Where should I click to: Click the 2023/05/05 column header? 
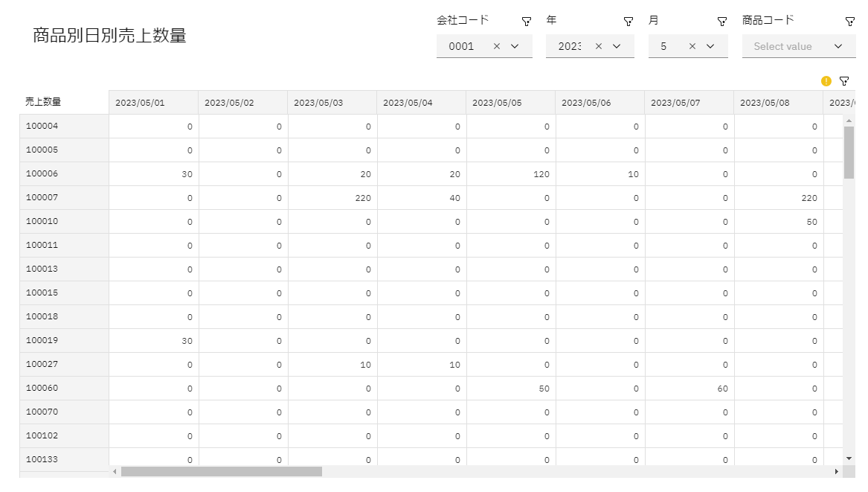510,103
